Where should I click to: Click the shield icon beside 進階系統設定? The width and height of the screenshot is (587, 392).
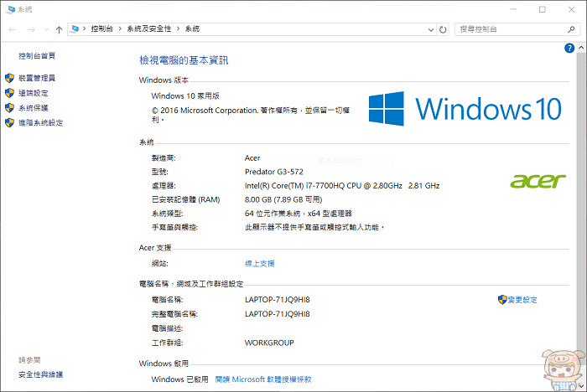click(10, 122)
